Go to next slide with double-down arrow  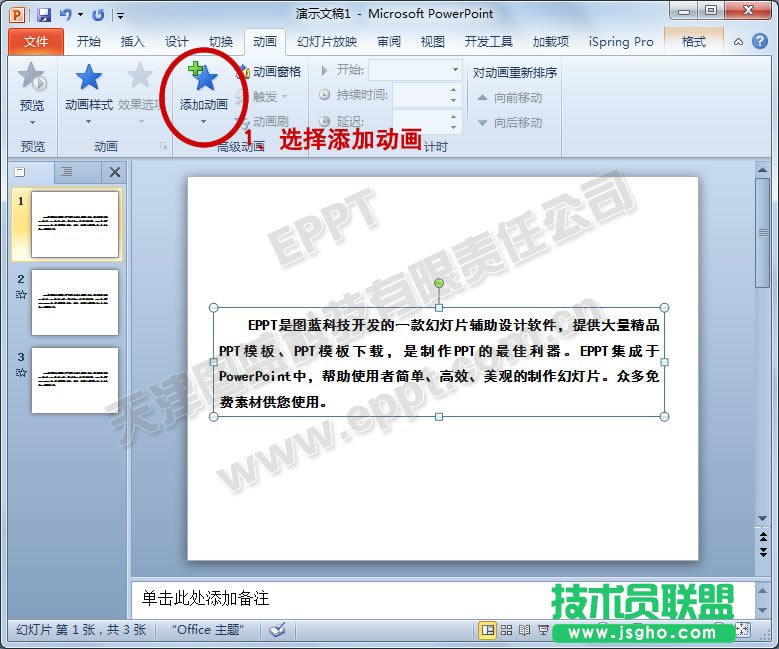pos(763,552)
